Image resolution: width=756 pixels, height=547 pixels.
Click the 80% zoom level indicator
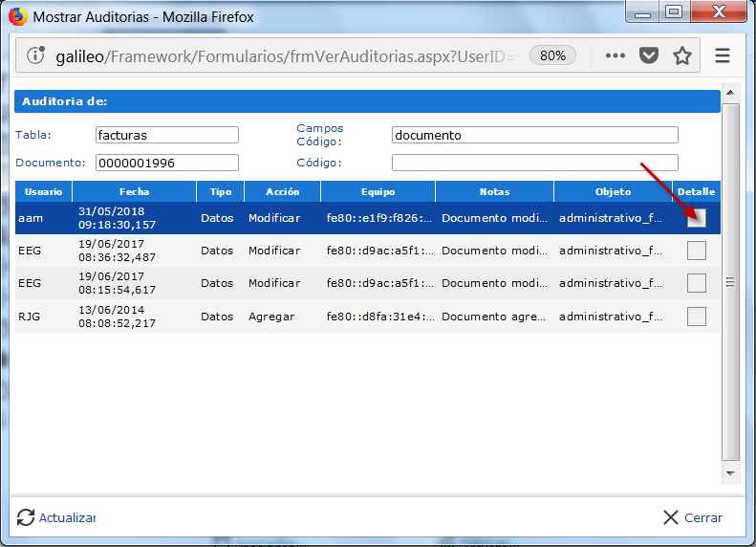point(552,56)
